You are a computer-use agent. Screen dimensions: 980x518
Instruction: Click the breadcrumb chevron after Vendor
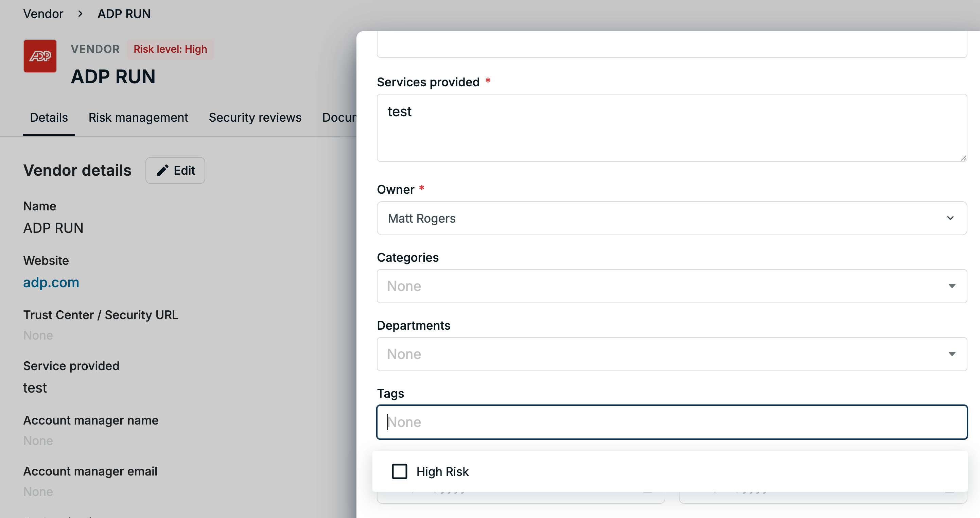point(80,14)
